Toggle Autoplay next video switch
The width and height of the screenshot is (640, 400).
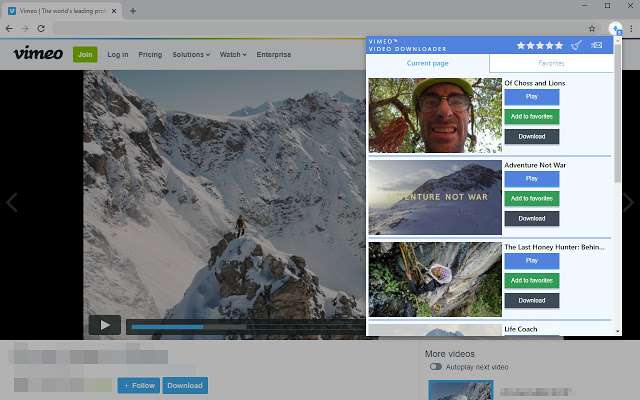[436, 367]
